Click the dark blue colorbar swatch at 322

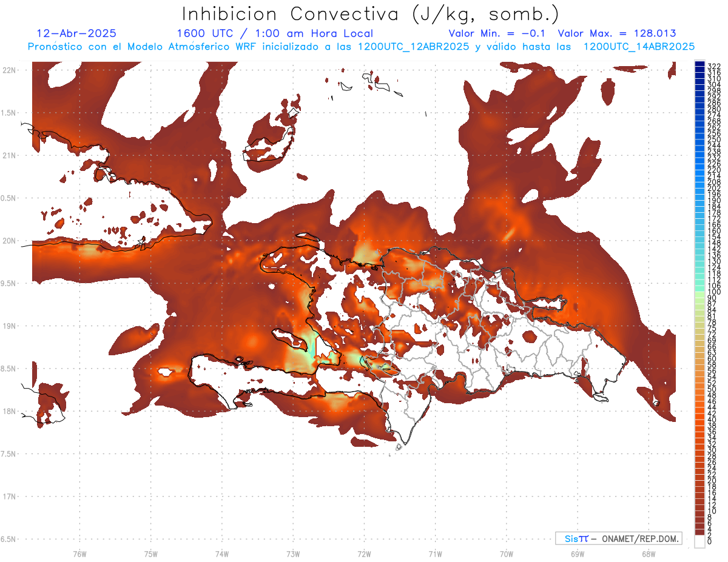(x=699, y=64)
